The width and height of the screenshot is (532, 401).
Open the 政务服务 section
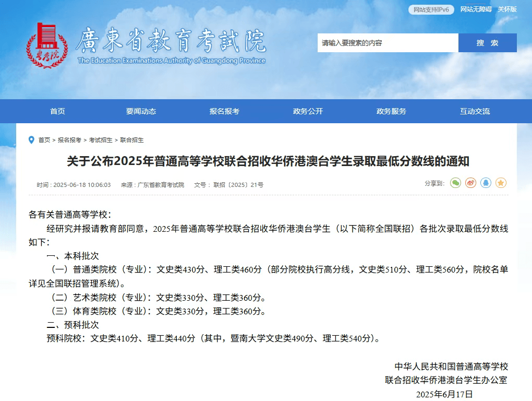(390, 111)
